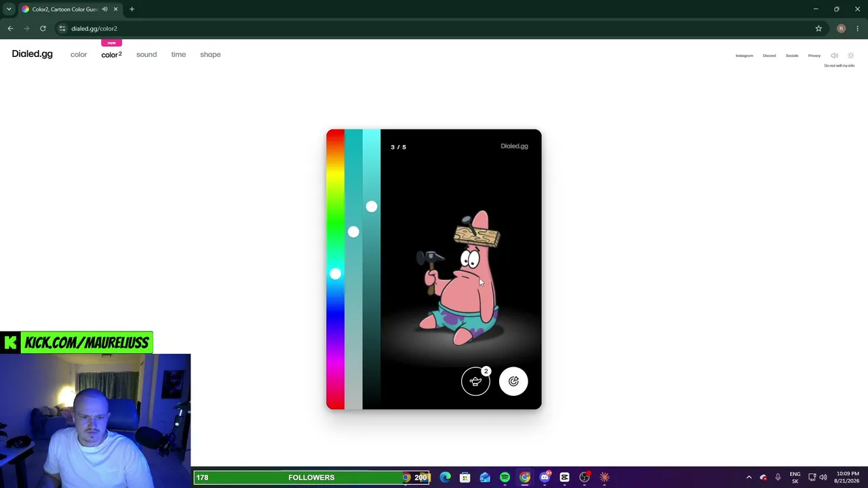Adjust the hue slider handle
868x488 pixels.
coord(335,274)
